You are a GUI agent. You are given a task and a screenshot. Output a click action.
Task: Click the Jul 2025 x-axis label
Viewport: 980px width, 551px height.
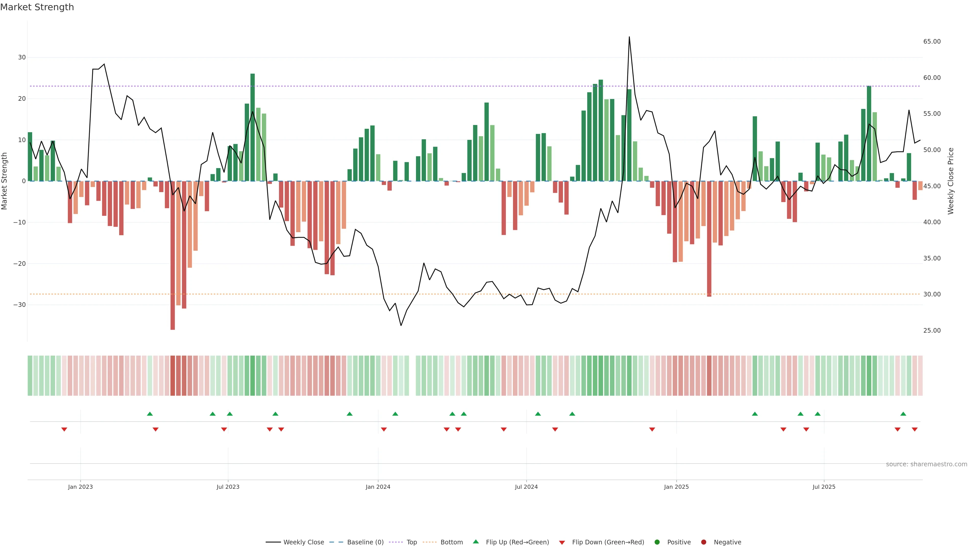pyautogui.click(x=824, y=487)
